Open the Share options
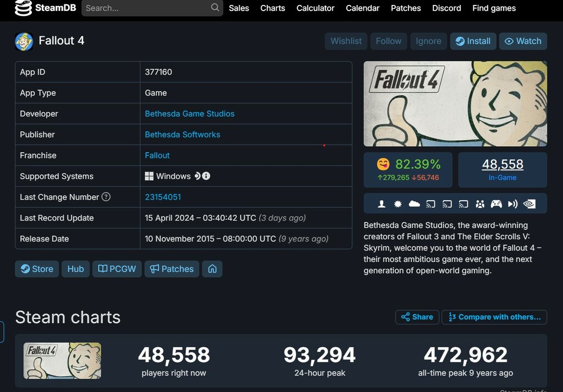The image size is (563, 392). coord(417,317)
